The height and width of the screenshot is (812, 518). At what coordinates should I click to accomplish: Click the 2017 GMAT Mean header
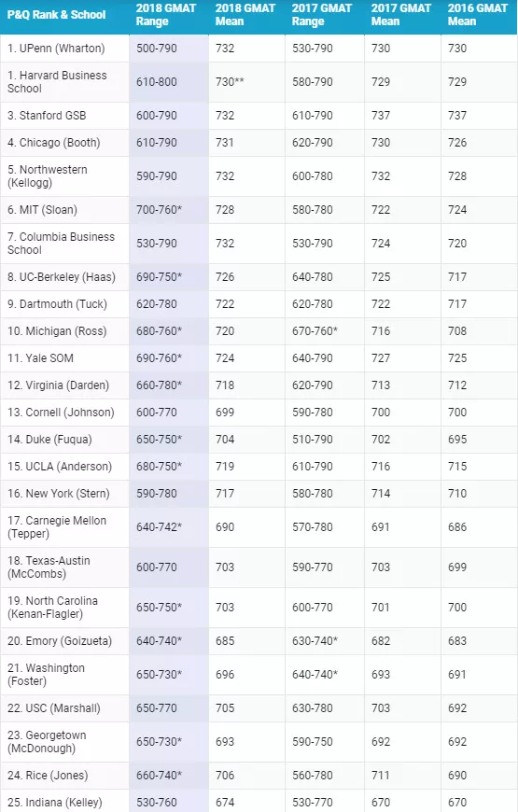coord(401,15)
